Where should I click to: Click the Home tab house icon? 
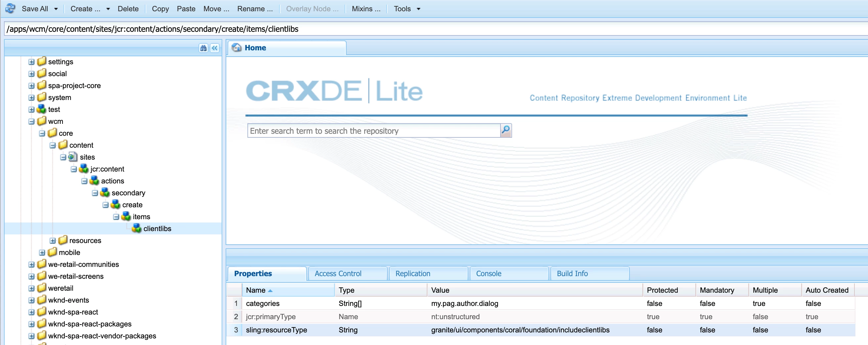point(237,48)
